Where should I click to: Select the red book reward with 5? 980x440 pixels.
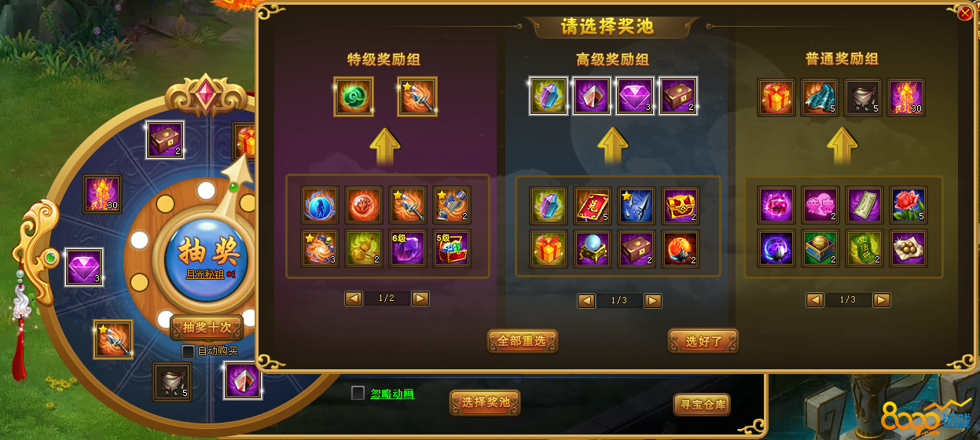click(x=593, y=205)
